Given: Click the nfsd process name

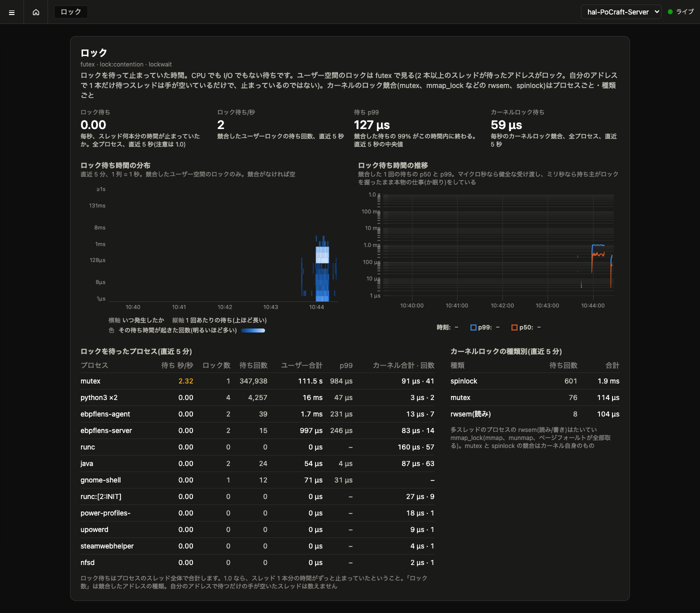Looking at the screenshot, I should [x=87, y=562].
